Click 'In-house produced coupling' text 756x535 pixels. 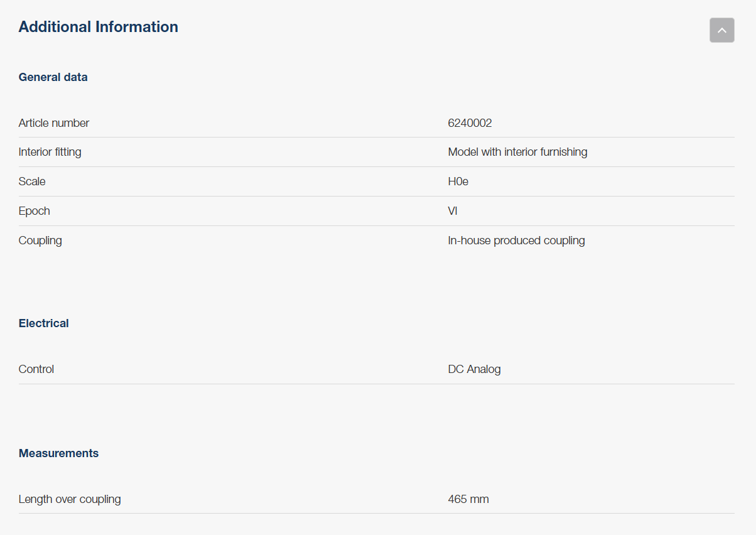[x=516, y=240]
